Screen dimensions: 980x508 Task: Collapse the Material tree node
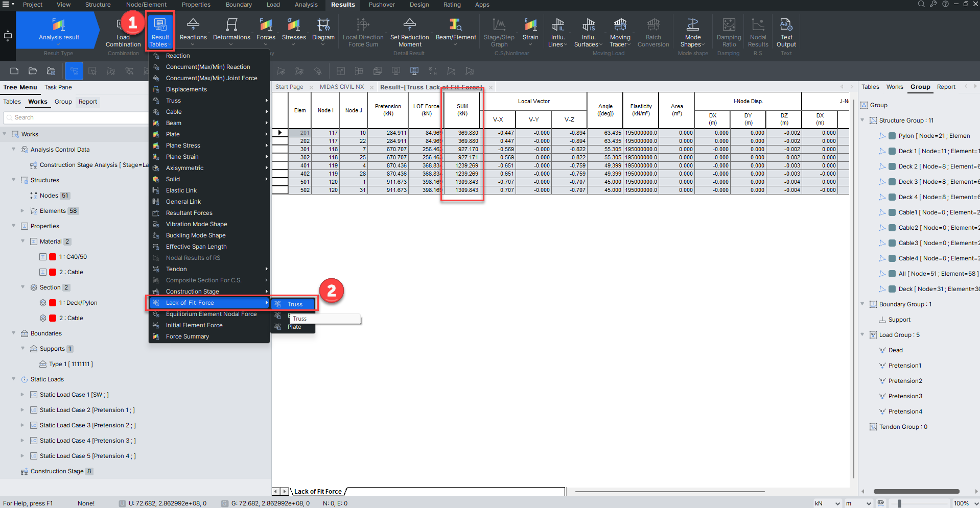tap(22, 241)
